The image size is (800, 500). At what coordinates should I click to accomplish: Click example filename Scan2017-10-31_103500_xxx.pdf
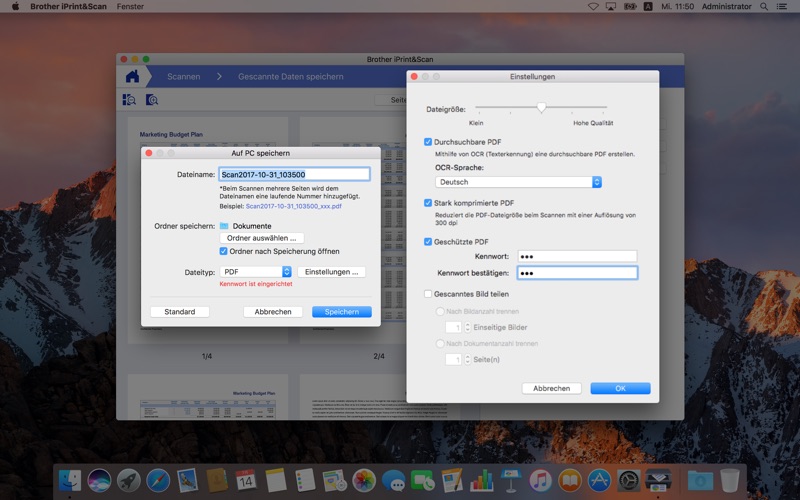pyautogui.click(x=293, y=206)
